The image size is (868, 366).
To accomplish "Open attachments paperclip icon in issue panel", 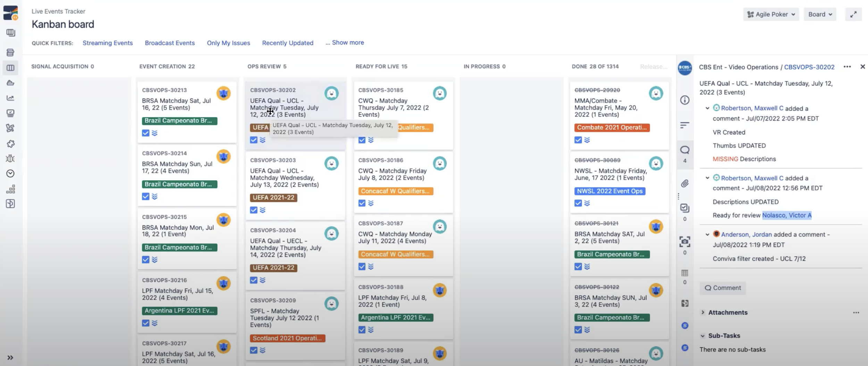I will pos(685,183).
